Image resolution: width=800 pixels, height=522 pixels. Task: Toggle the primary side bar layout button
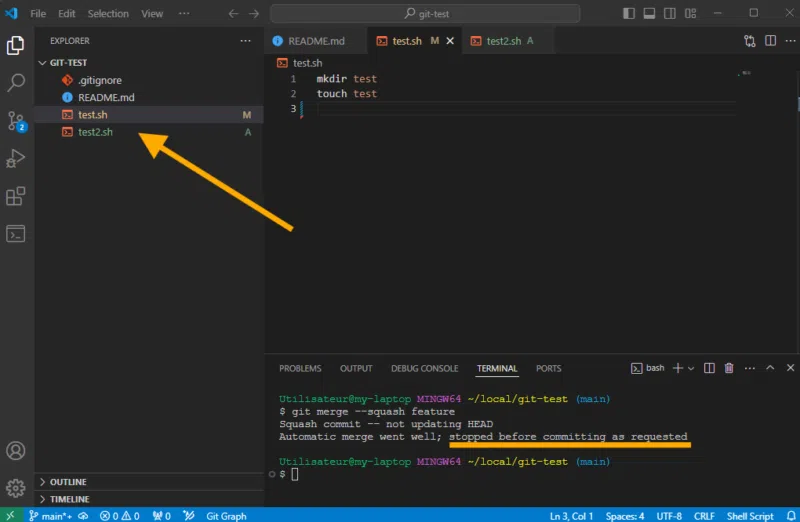[x=627, y=14]
